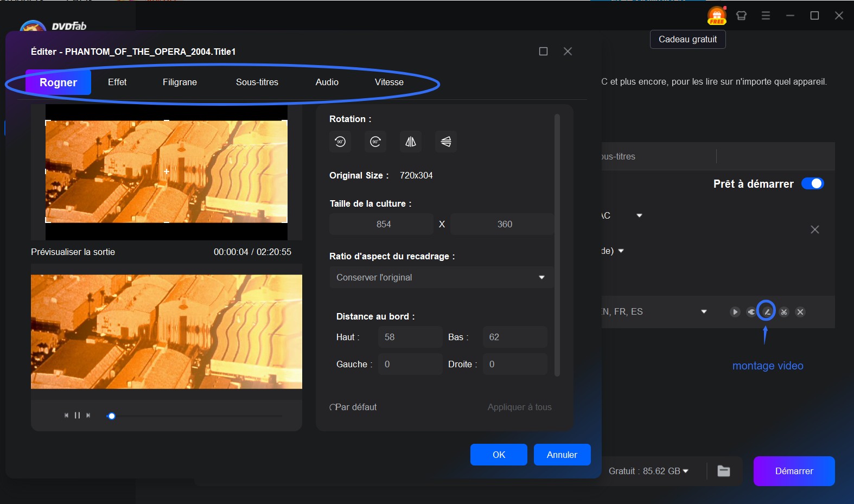
Task: Open trim scissors icon in main window
Action: click(x=784, y=312)
